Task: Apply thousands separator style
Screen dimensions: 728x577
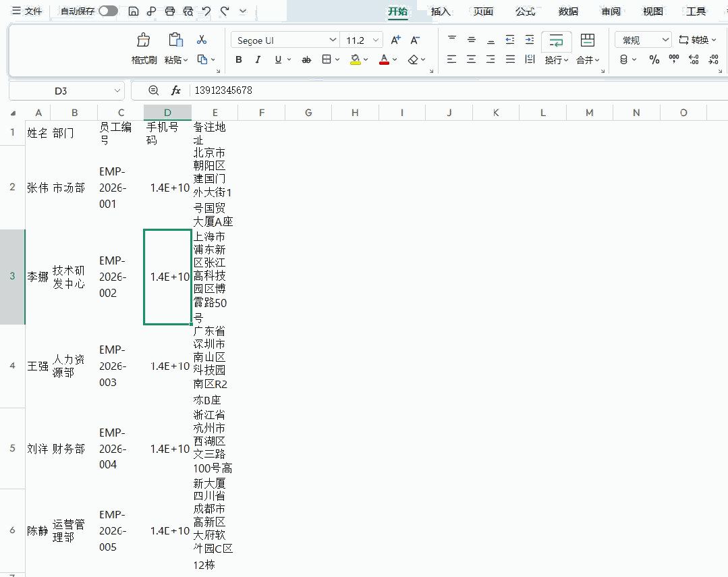Action: [x=673, y=59]
